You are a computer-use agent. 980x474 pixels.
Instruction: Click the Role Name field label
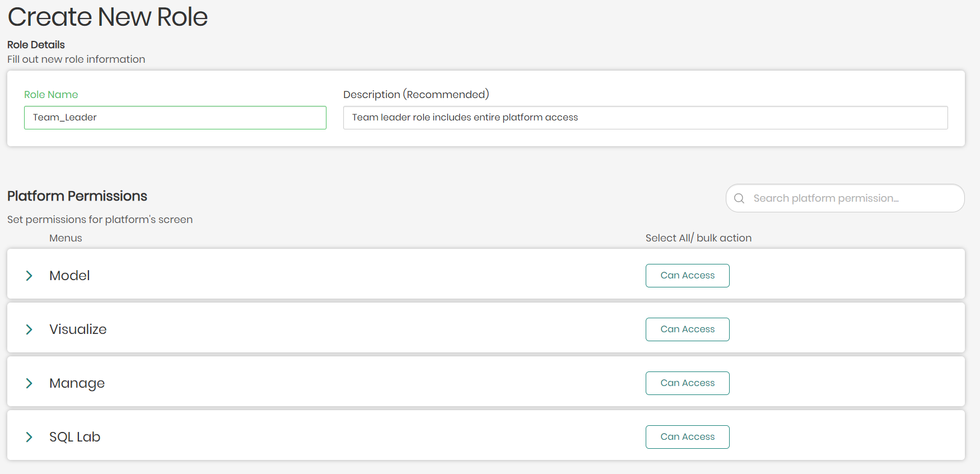[51, 95]
